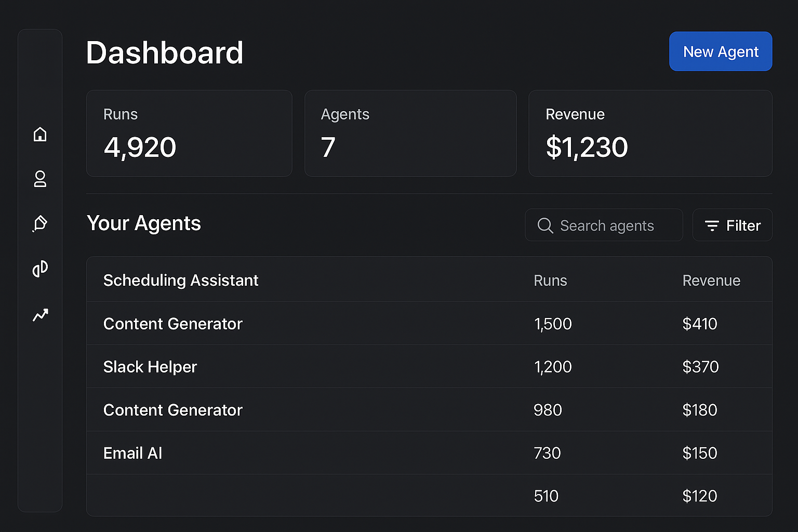Click the Agents stat card
This screenshot has height=532, width=798.
(410, 134)
